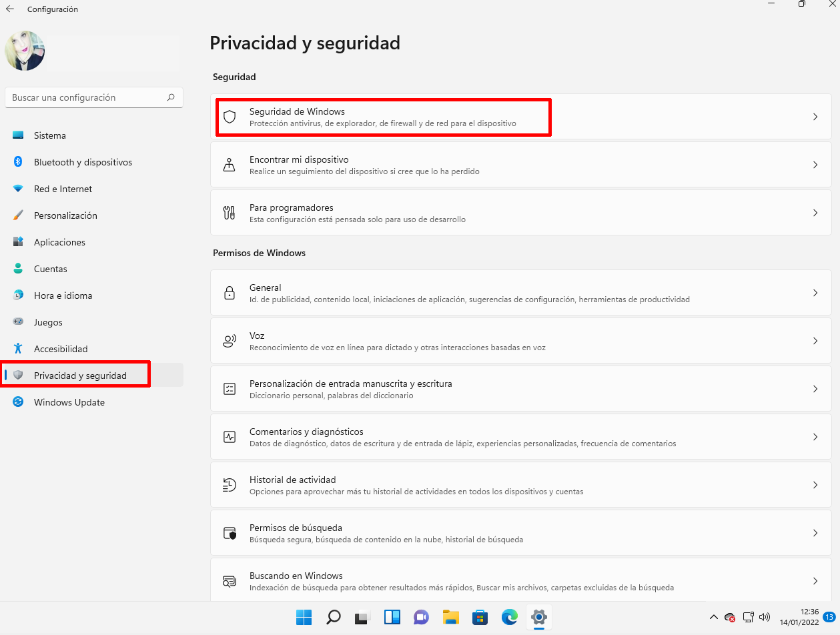This screenshot has height=635, width=840.
Task: Expand the Seguridad de Windows entry
Action: (815, 117)
